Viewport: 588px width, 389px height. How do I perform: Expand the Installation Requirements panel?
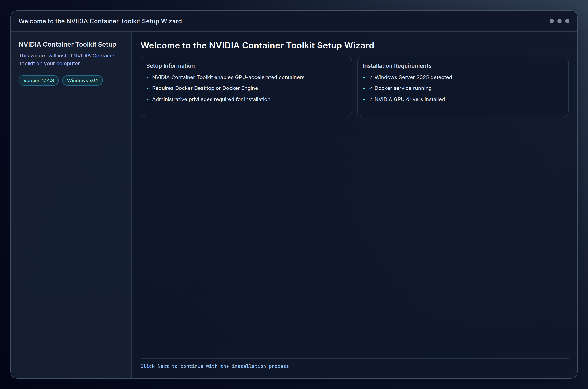[x=397, y=66]
